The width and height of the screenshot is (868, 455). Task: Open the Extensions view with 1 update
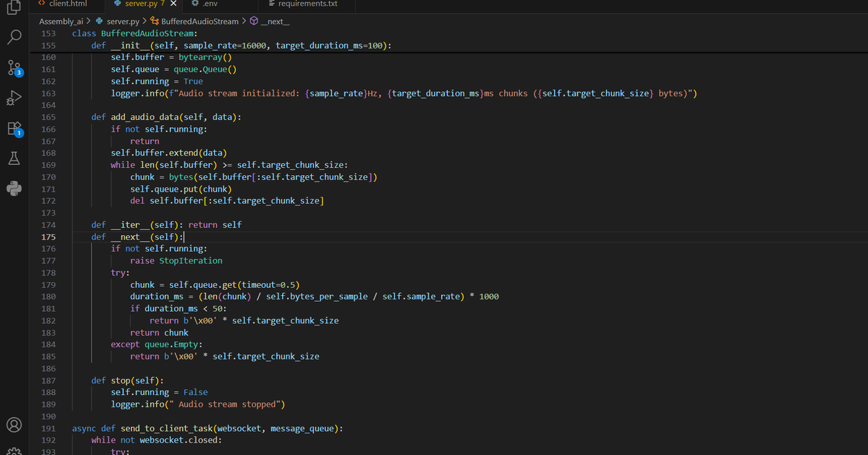(14, 129)
